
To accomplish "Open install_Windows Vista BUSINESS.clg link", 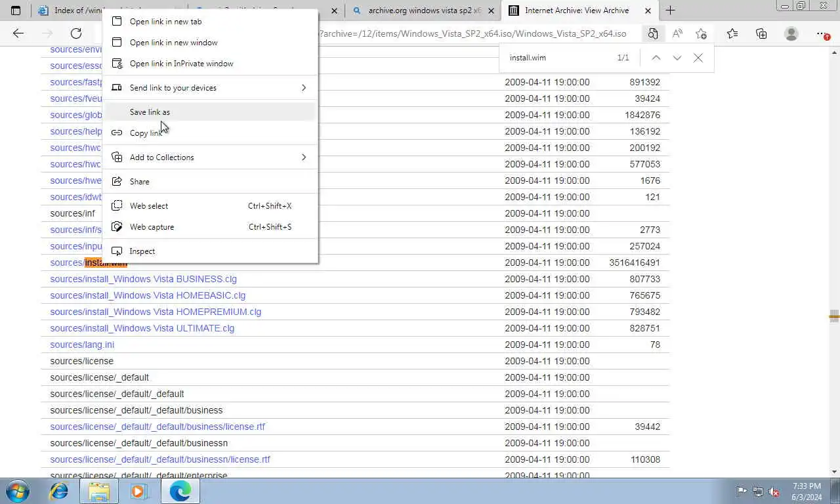I will point(144,279).
